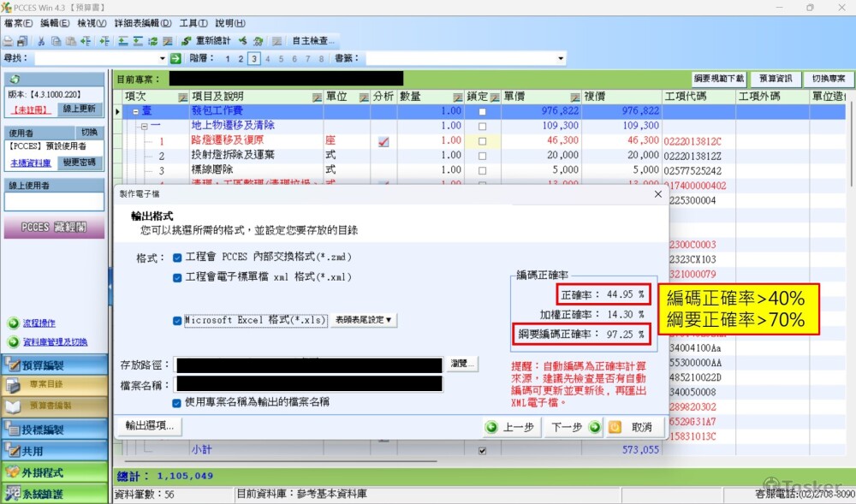The image size is (856, 504).
Task: Click the filter icon in 項次 column header
Action: click(x=181, y=97)
